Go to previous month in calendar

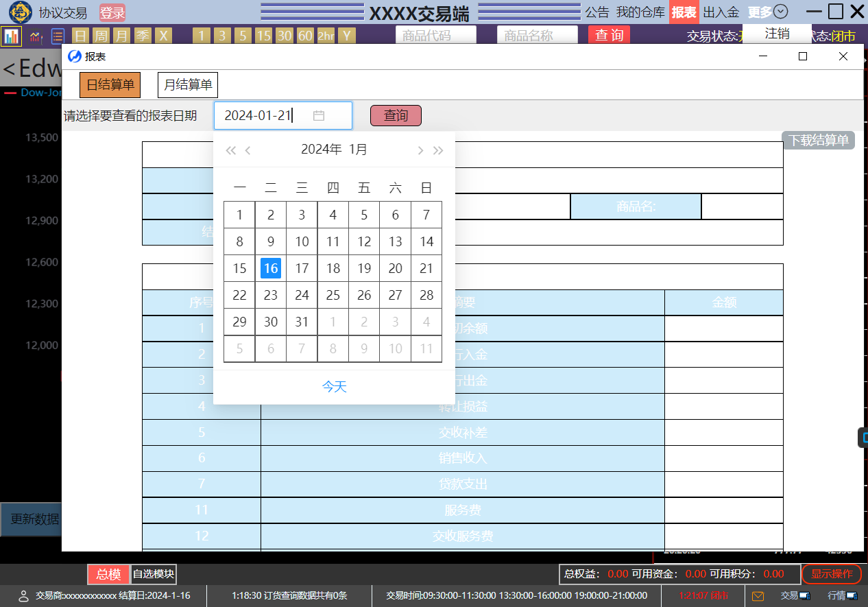[248, 150]
